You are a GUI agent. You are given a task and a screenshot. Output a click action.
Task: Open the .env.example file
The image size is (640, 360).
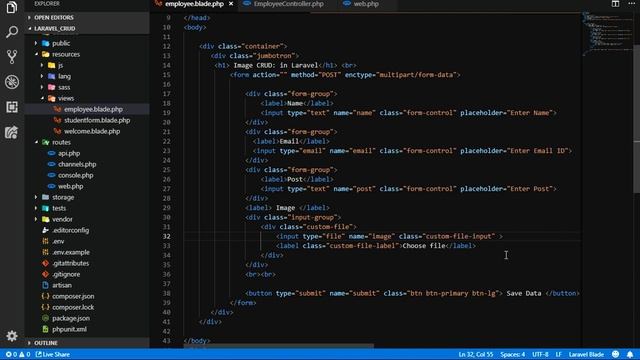pos(71,252)
